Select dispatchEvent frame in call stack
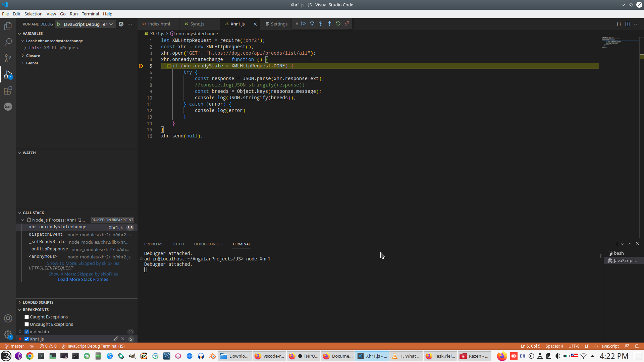 tap(46, 235)
